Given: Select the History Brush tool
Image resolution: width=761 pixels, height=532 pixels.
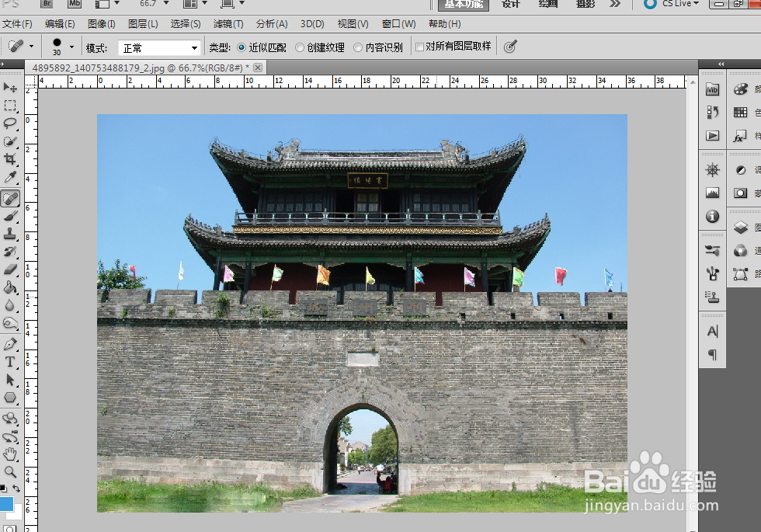Looking at the screenshot, I should [10, 252].
